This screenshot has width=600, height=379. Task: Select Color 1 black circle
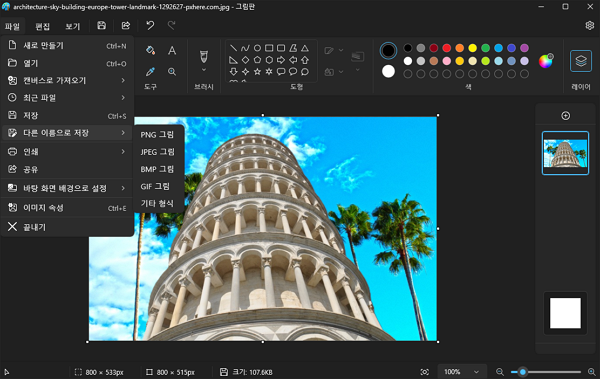click(x=388, y=51)
